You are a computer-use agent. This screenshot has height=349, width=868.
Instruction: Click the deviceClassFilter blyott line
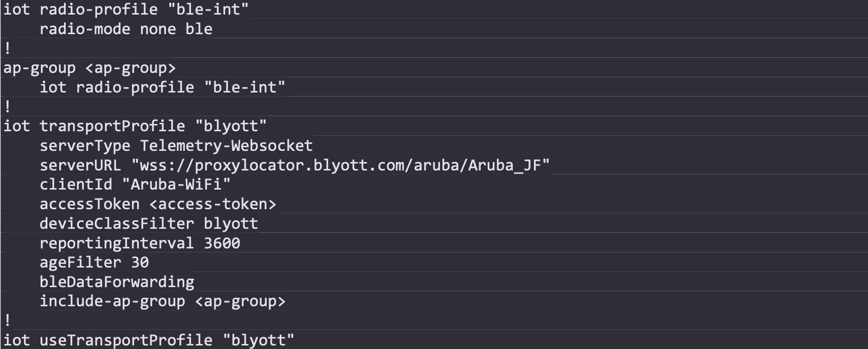[149, 223]
